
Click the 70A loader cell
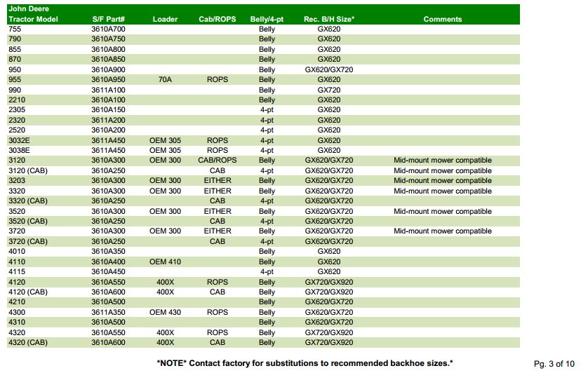point(165,80)
